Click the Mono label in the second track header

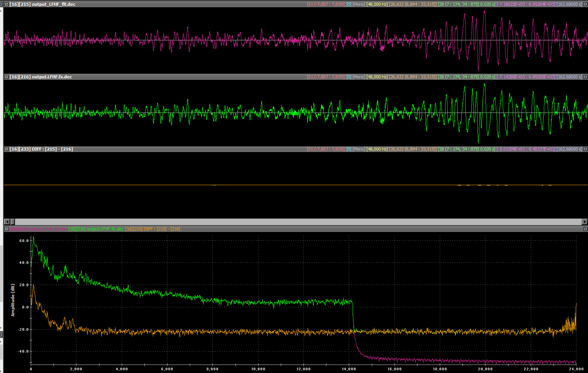click(x=359, y=77)
